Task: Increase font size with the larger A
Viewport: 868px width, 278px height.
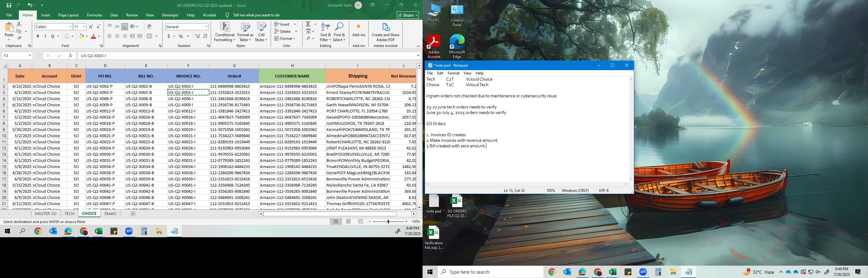Action: point(91,27)
